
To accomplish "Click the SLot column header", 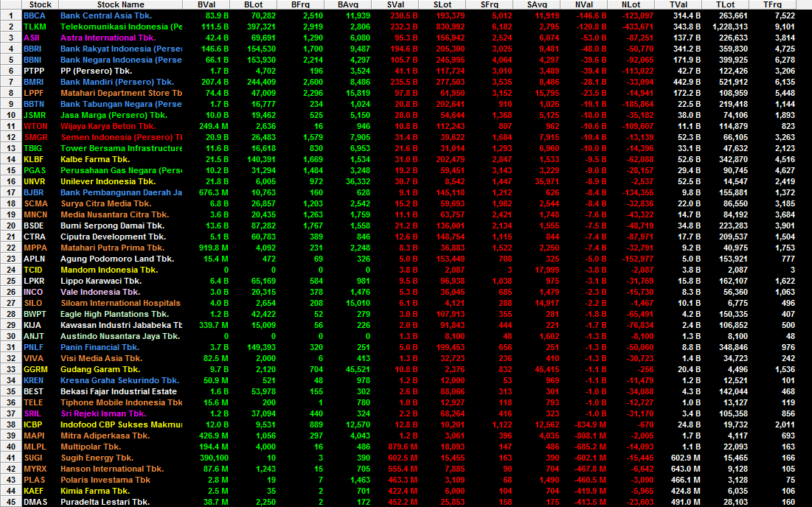I will [x=443, y=4].
